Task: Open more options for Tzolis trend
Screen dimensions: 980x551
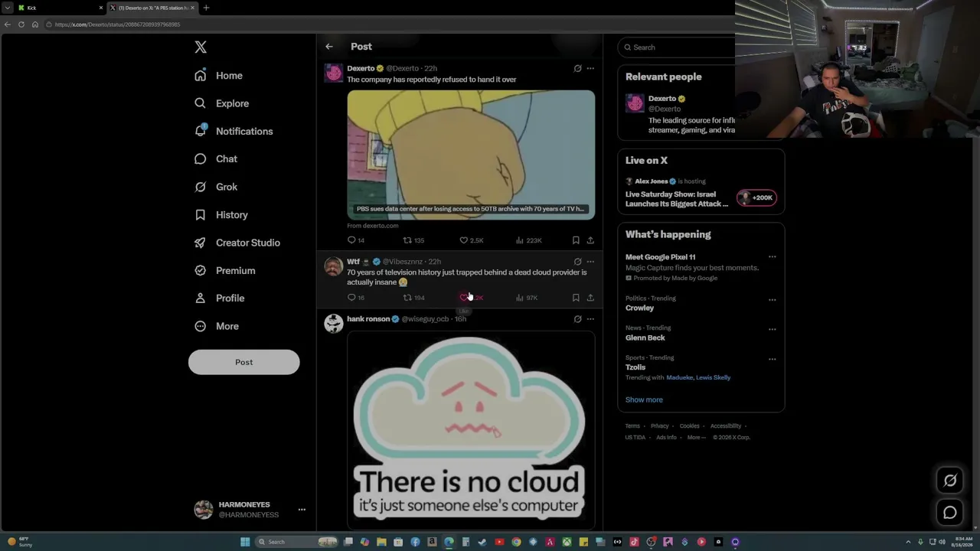Action: tap(772, 359)
